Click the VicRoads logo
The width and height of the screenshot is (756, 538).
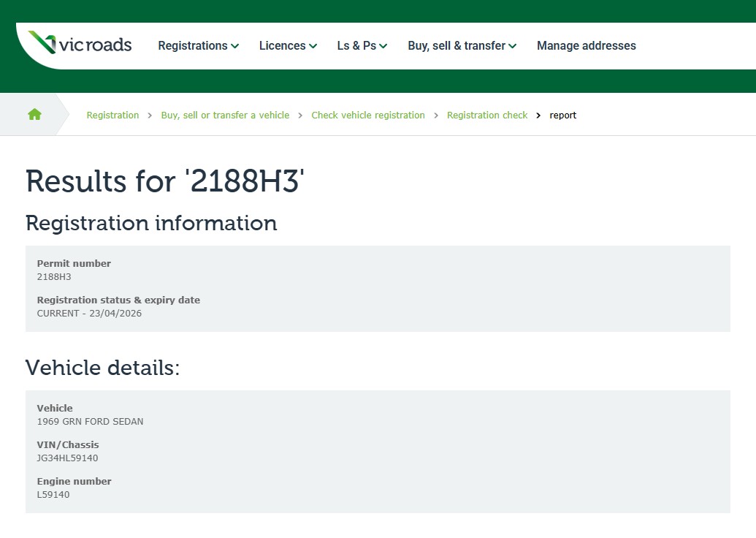(x=80, y=44)
